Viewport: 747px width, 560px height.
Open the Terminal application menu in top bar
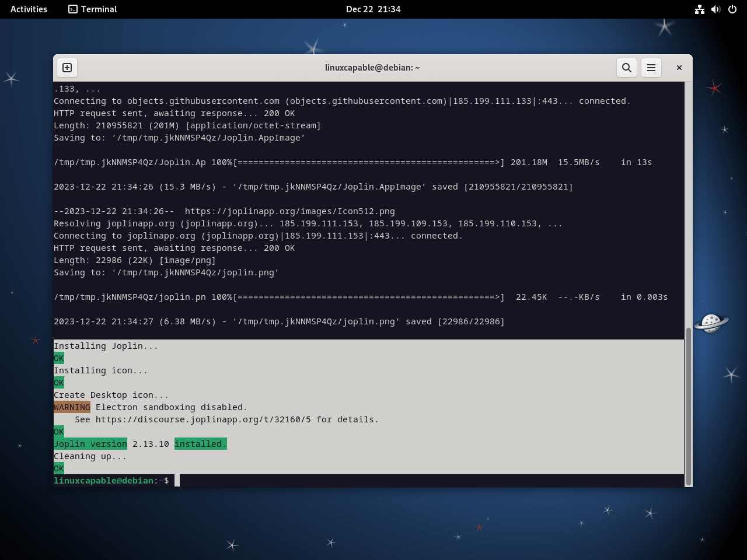click(92, 9)
